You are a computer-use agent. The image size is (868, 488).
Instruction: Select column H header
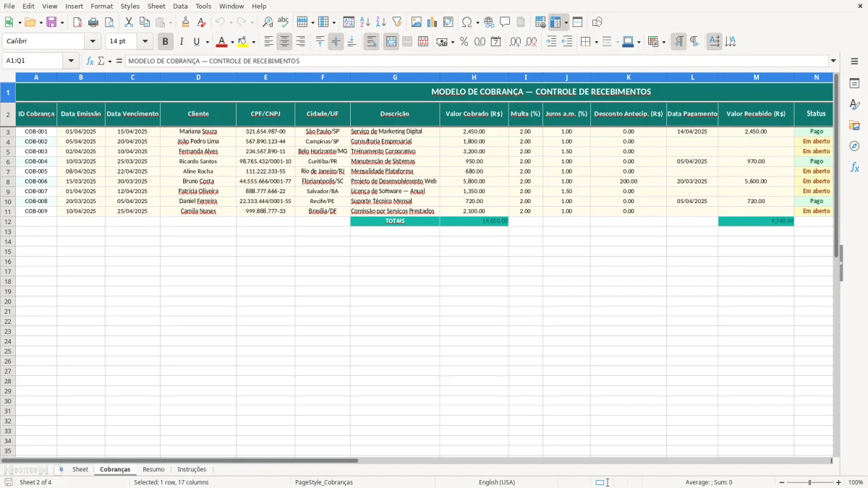(474, 77)
